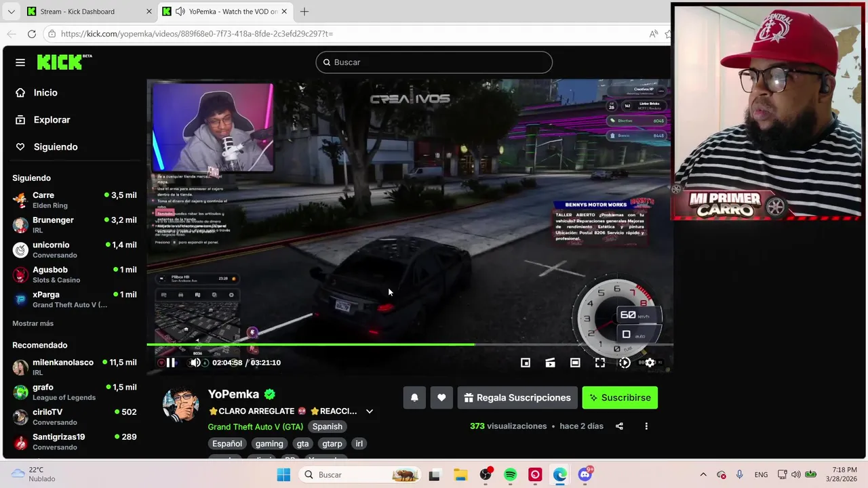The width and height of the screenshot is (868, 488).
Task: Share the video via share icon
Action: click(x=619, y=426)
